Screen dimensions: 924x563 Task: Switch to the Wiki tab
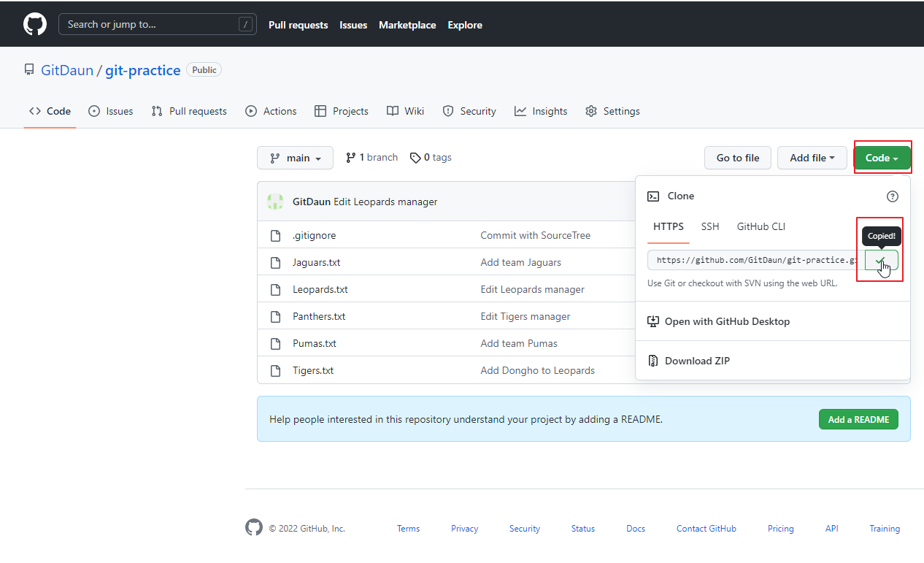click(x=405, y=111)
